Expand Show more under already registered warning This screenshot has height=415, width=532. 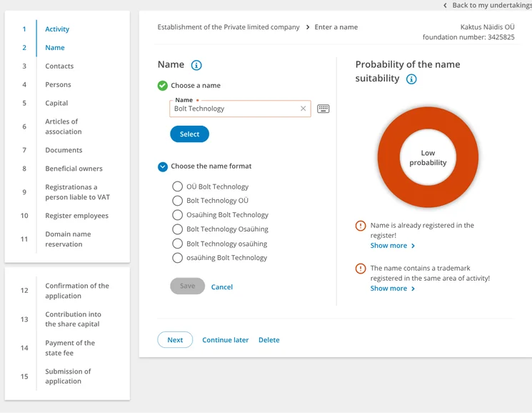(392, 246)
